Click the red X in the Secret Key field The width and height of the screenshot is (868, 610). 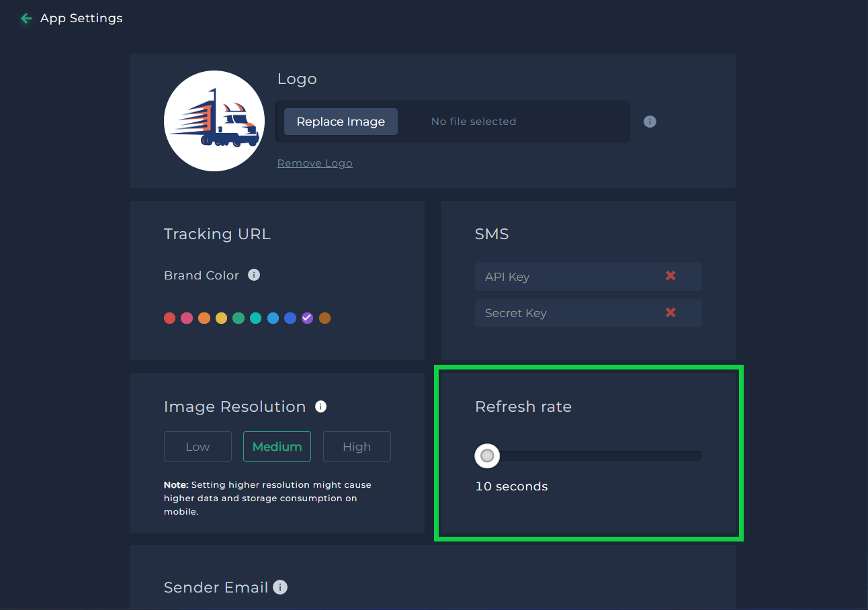click(x=670, y=312)
